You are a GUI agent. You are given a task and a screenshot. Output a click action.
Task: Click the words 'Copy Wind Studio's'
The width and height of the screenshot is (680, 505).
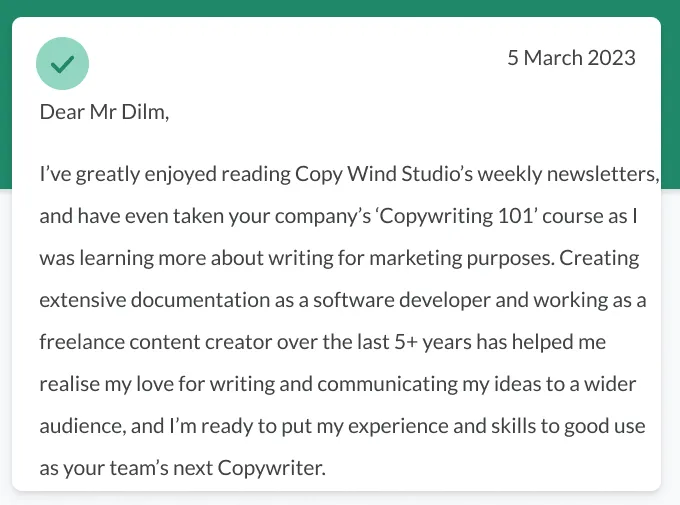[384, 175]
